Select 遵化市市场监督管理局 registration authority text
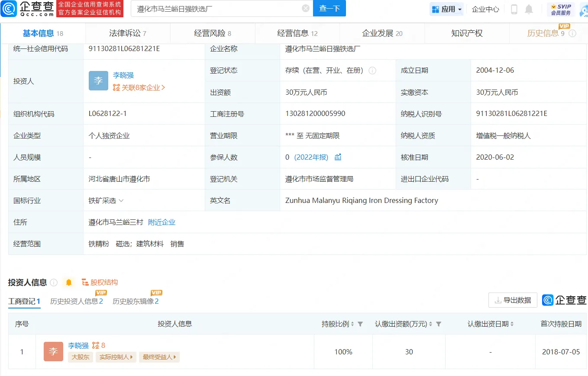Viewport: 588px width, 376px height. pyautogui.click(x=320, y=179)
